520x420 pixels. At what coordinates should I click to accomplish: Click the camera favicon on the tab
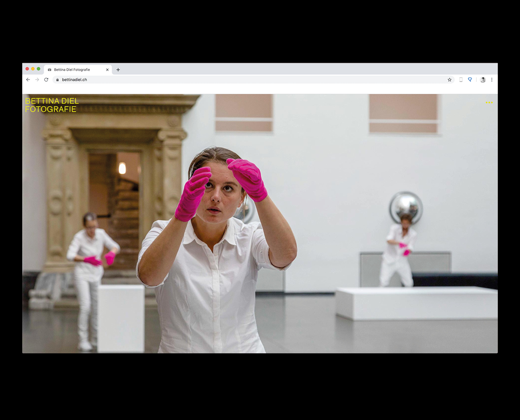pyautogui.click(x=49, y=70)
